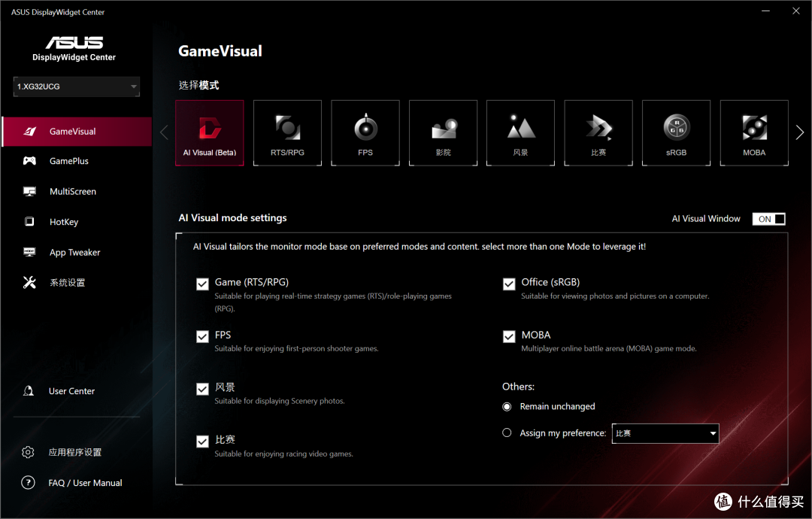Open 应用程序设置 application settings
This screenshot has height=519, width=812.
click(75, 452)
